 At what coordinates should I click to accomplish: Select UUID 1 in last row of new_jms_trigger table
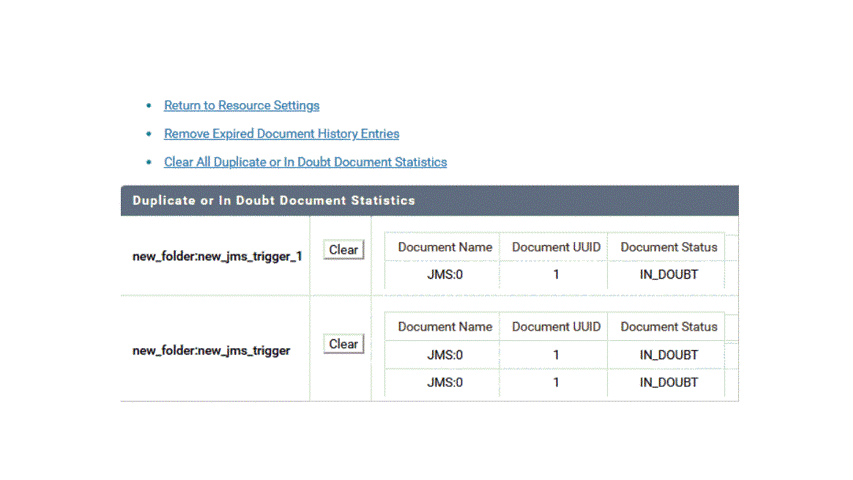(556, 383)
